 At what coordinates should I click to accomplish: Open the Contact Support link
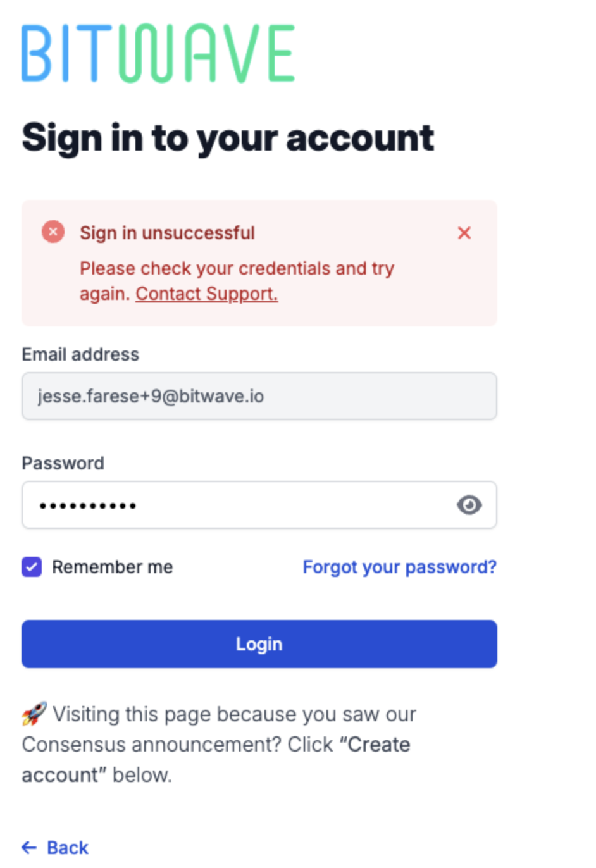206,294
